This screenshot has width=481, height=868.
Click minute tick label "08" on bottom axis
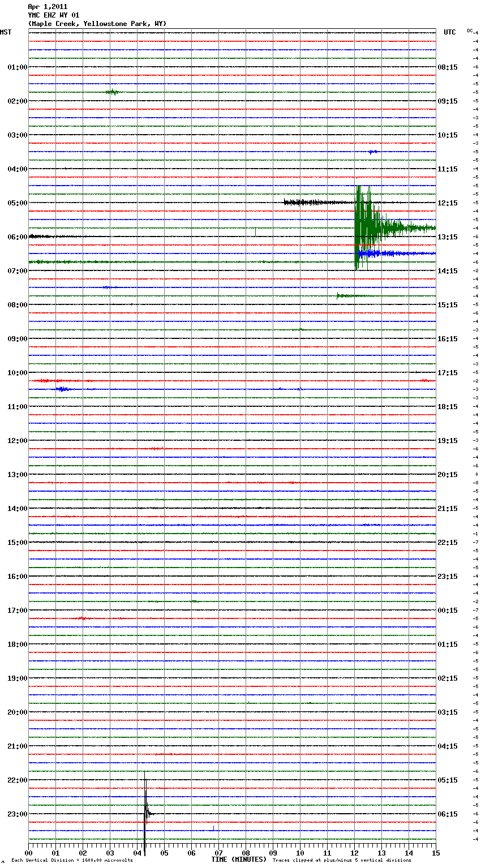coord(246,853)
